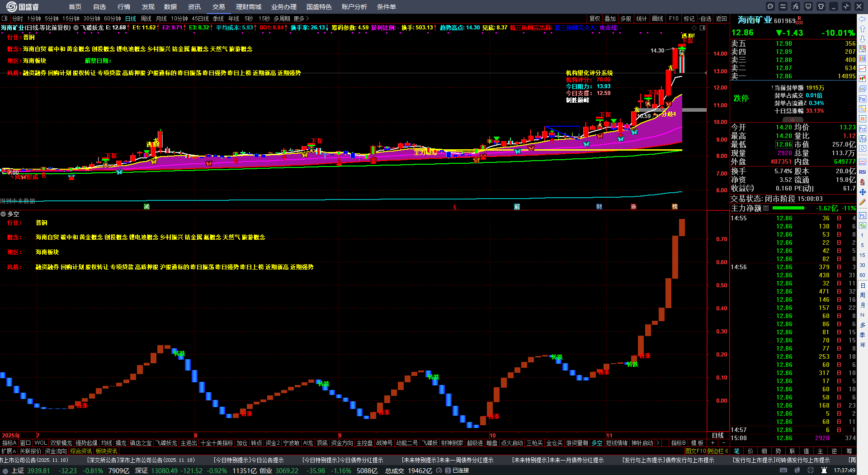Collapse the sidebar with 侧边栏 button

tap(718, 451)
